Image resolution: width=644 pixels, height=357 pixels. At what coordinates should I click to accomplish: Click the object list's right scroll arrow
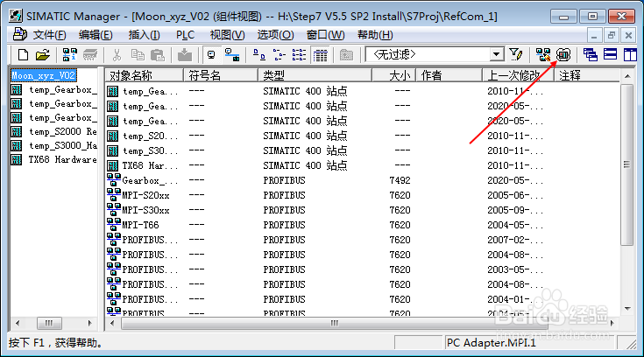tap(612, 324)
